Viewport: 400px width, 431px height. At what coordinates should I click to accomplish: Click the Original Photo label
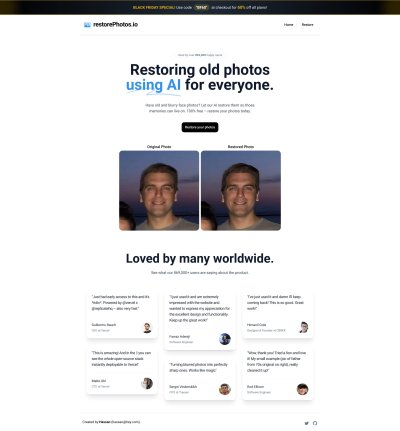(x=159, y=147)
